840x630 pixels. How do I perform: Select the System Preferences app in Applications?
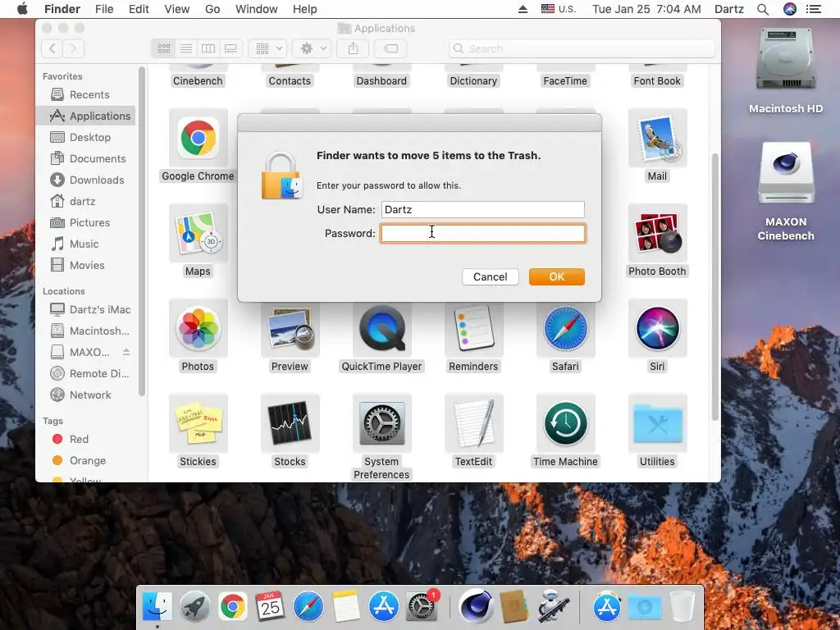point(382,423)
